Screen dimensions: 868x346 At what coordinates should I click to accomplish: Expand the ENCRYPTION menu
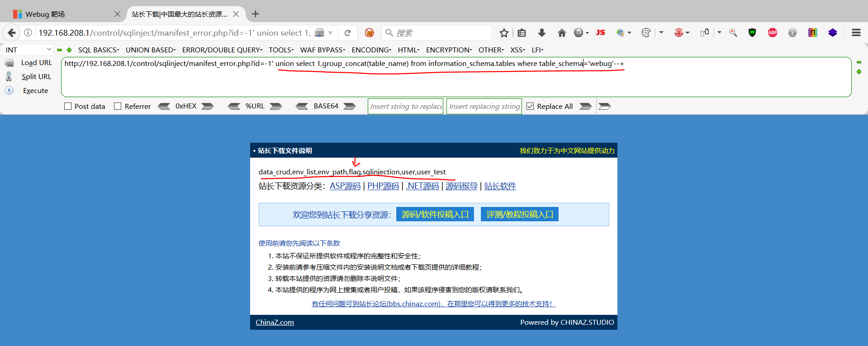449,50
